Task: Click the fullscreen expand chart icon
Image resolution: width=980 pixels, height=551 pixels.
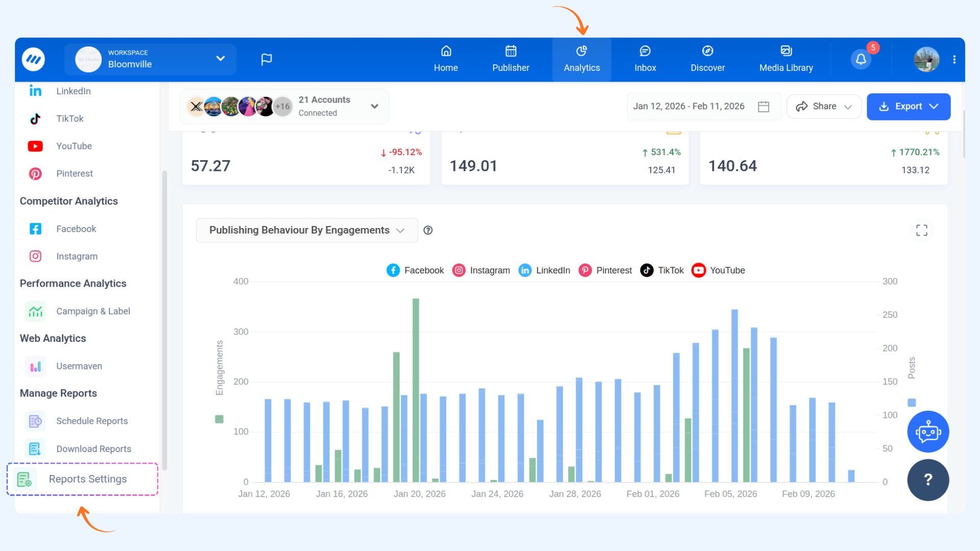Action: [x=921, y=231]
